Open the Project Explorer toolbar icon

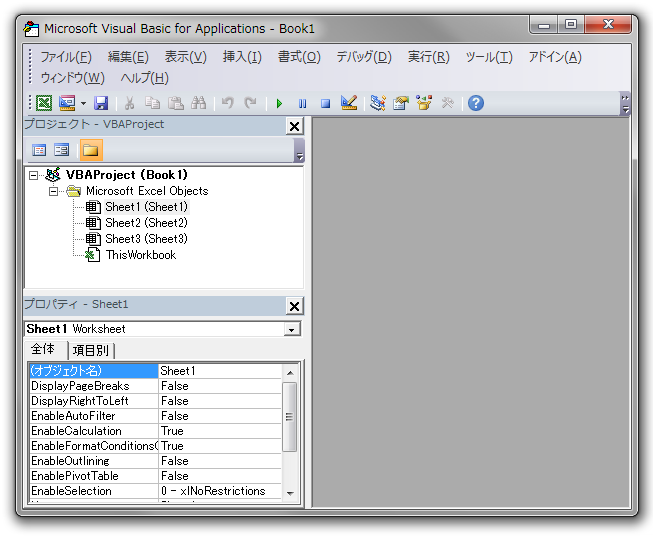378,103
